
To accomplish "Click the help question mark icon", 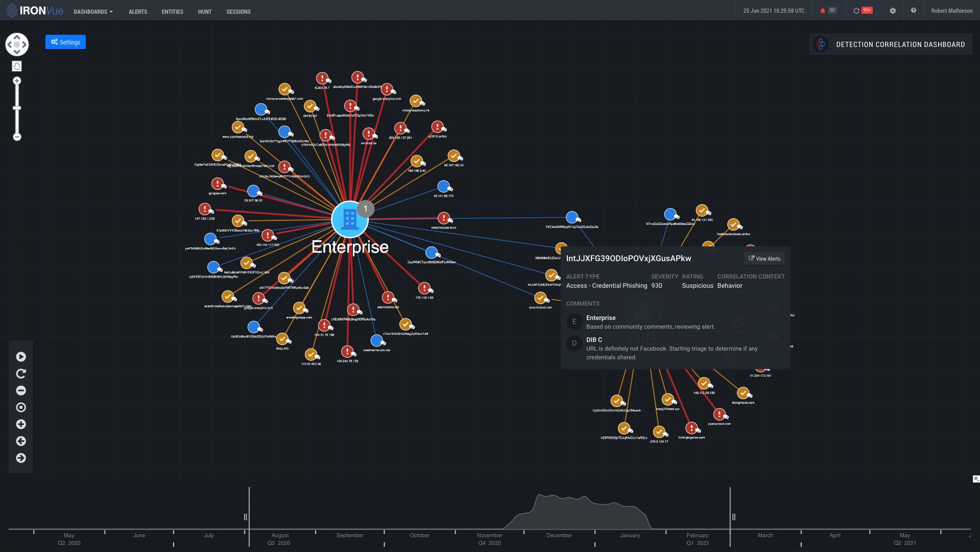I will (914, 11).
